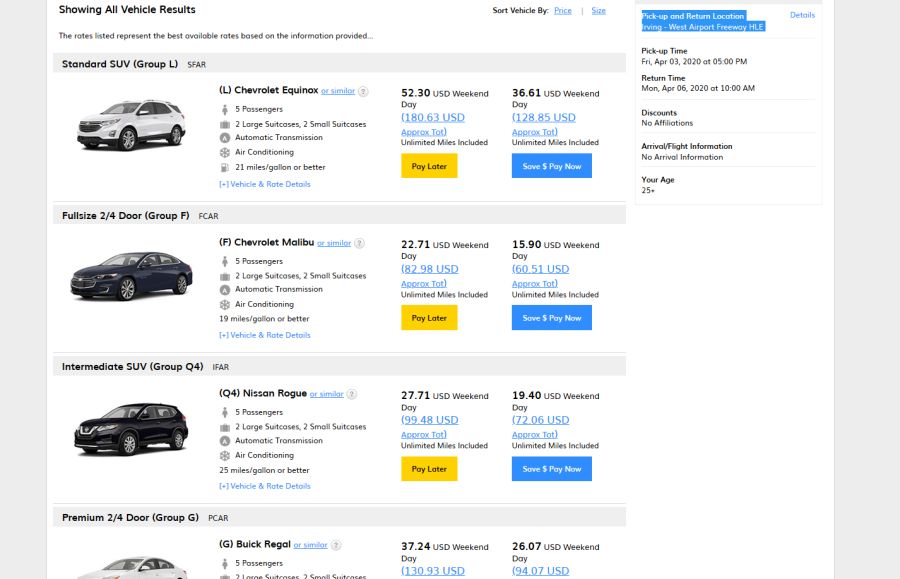This screenshot has width=900, height=579.
Task: Open Details for the pick-up location
Action: 802,14
